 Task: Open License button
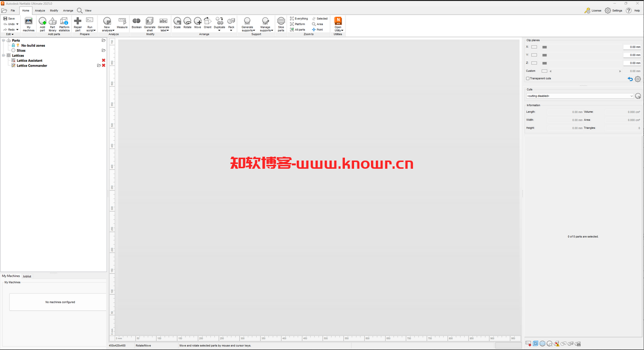(593, 10)
